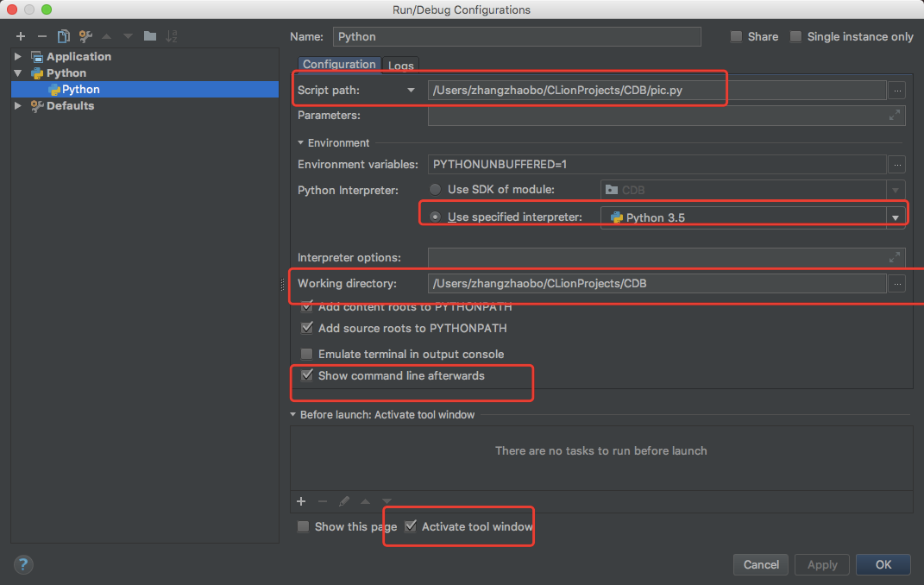924x585 pixels.
Task: Open CDB module SDK dropdown
Action: pos(896,190)
